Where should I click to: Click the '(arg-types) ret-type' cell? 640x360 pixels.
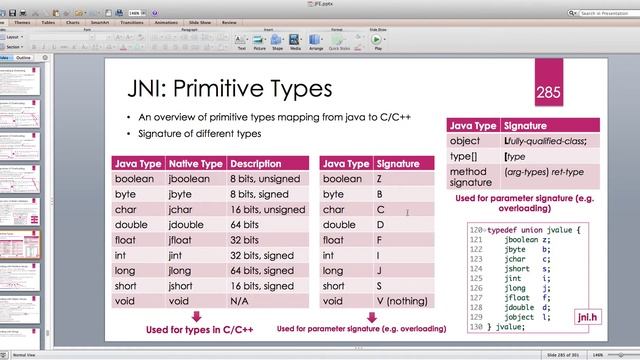pos(550,176)
